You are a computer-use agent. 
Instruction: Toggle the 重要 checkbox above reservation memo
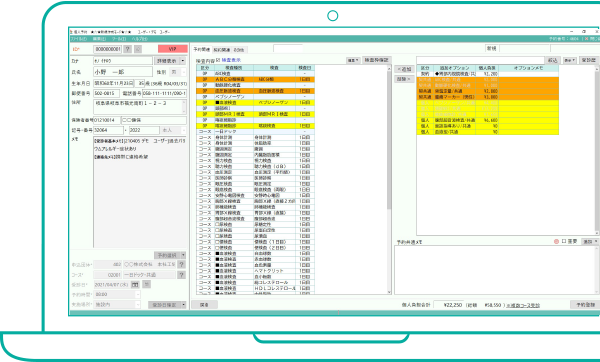pos(564,242)
